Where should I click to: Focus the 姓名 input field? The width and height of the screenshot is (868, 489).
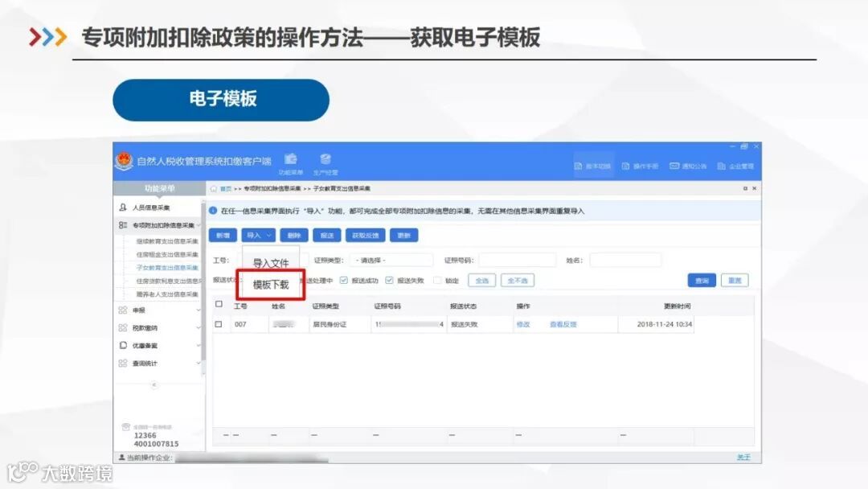tap(625, 261)
